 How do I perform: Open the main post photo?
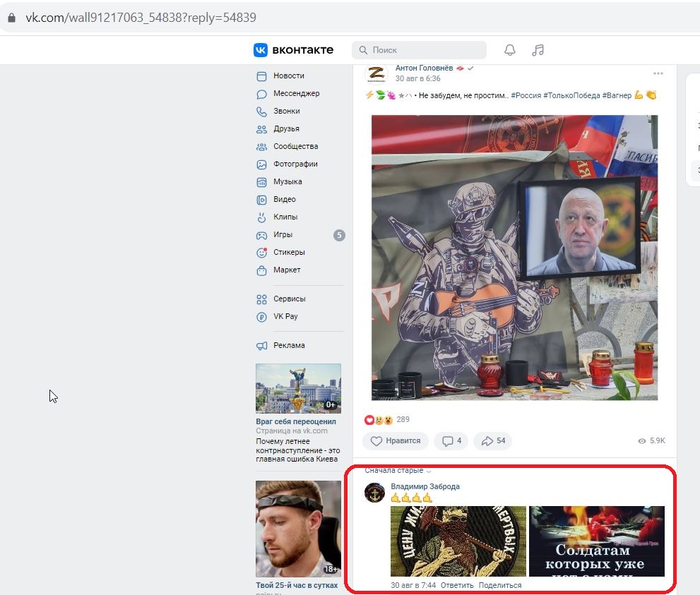(514, 258)
